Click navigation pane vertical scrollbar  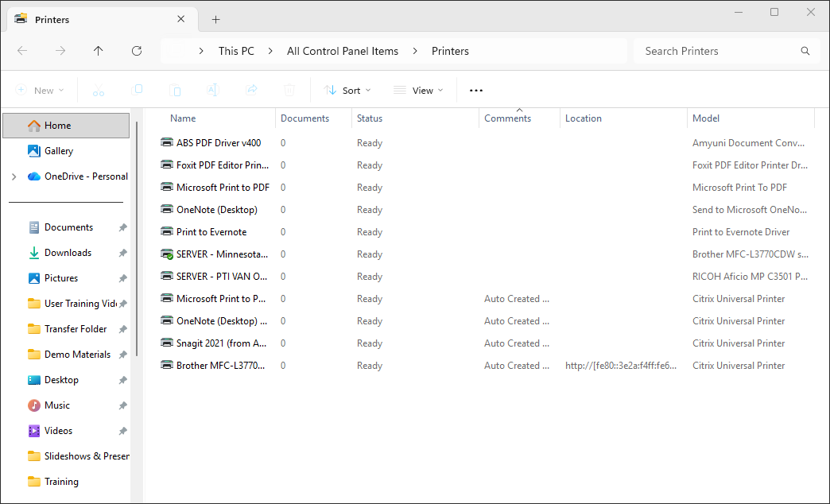[x=137, y=238]
